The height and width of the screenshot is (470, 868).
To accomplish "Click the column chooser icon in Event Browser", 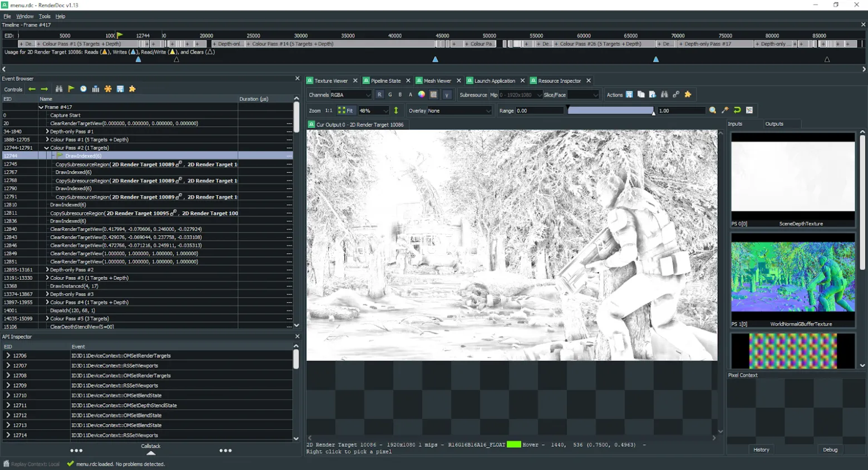I will [96, 89].
